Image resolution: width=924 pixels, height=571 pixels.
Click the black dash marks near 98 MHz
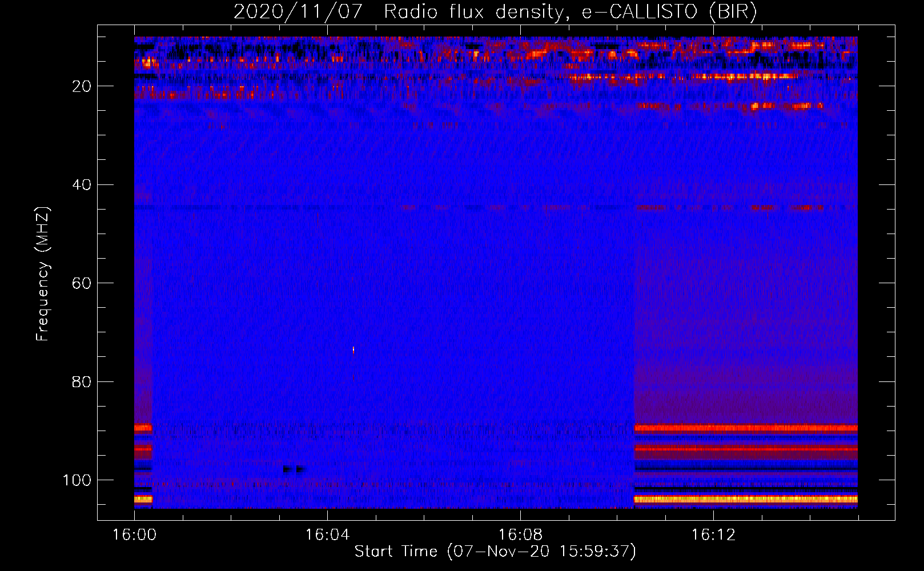[x=294, y=469]
